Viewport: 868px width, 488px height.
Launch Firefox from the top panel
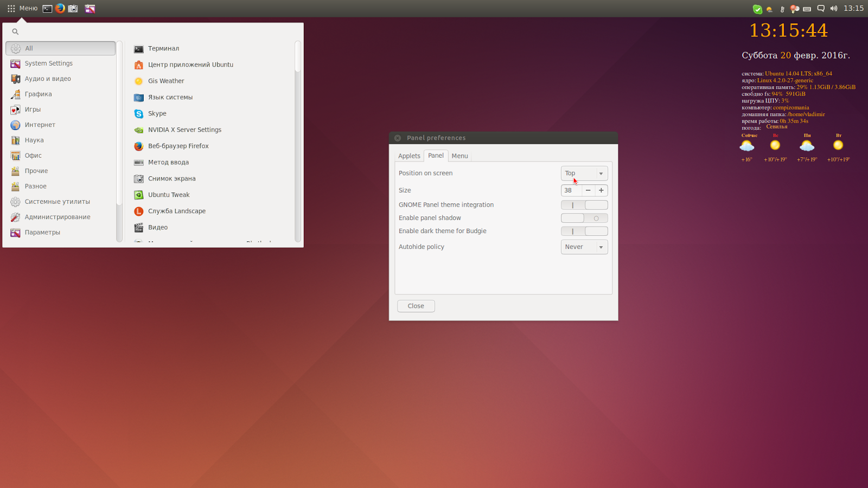tap(60, 8)
